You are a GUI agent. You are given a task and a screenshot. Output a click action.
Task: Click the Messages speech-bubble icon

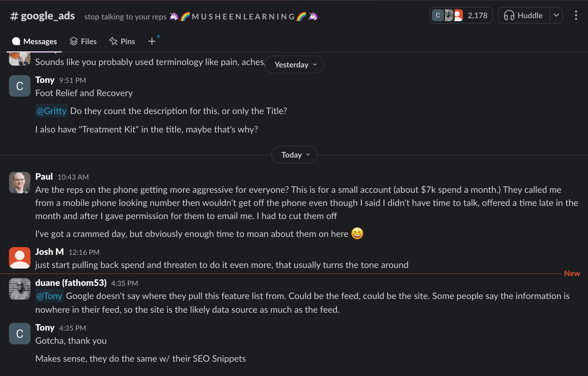pos(16,41)
